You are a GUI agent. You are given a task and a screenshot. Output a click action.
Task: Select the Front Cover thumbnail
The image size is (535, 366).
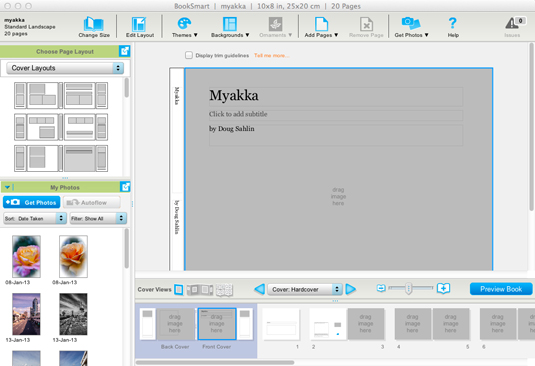[217, 324]
